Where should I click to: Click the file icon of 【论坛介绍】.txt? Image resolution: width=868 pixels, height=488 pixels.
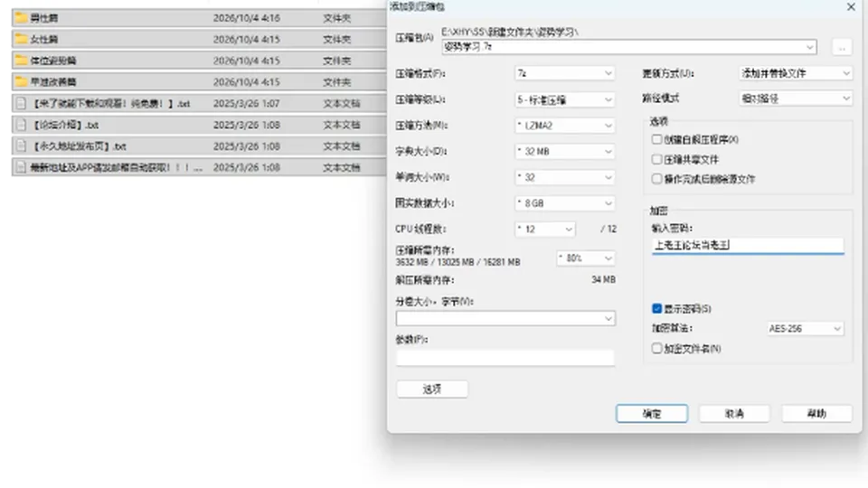click(21, 125)
